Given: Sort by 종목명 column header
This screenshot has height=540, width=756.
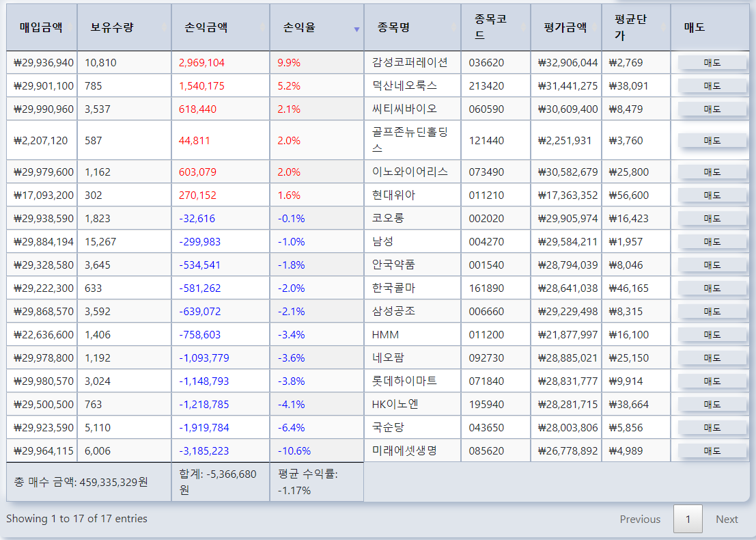Looking at the screenshot, I should pos(412,27).
